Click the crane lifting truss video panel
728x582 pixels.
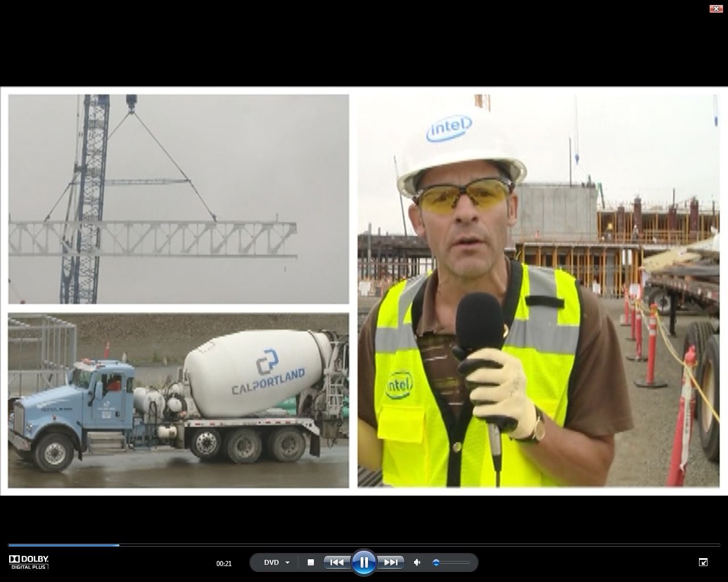pos(178,199)
